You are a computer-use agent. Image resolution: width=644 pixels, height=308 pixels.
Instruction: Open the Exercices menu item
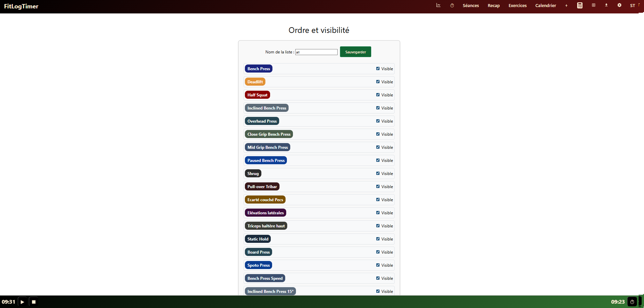pos(517,6)
